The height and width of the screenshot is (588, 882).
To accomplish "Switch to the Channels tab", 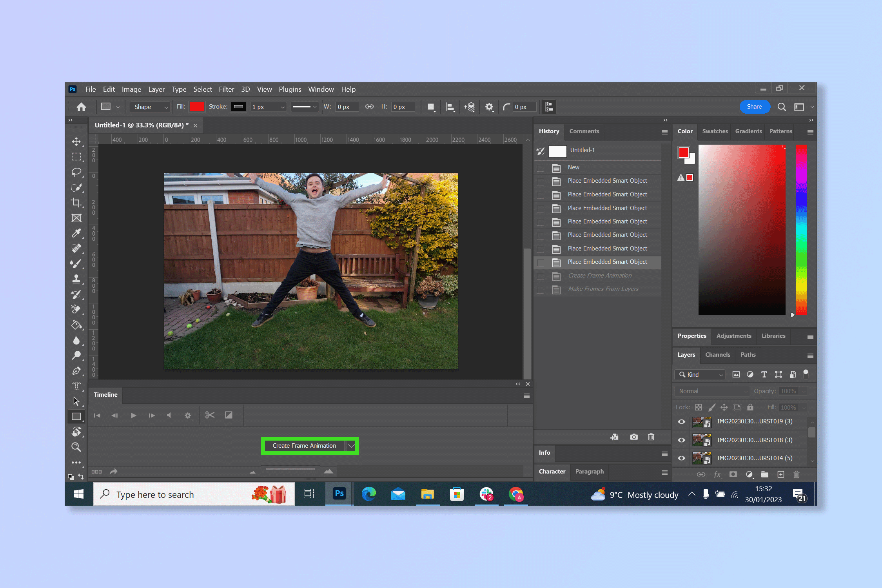I will [718, 355].
